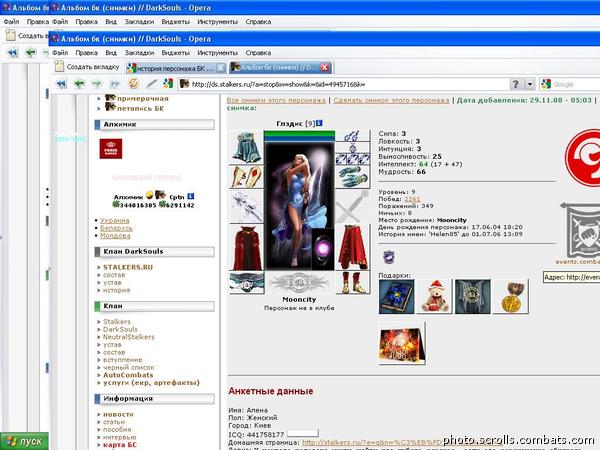This screenshot has height=450, width=600.
Task: Click the earrings equipment slot
Action: point(353,136)
